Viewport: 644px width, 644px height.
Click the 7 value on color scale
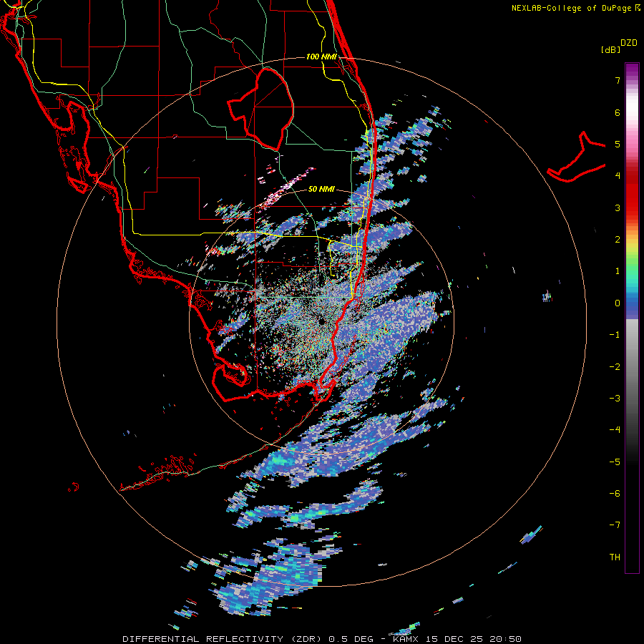[x=618, y=80]
